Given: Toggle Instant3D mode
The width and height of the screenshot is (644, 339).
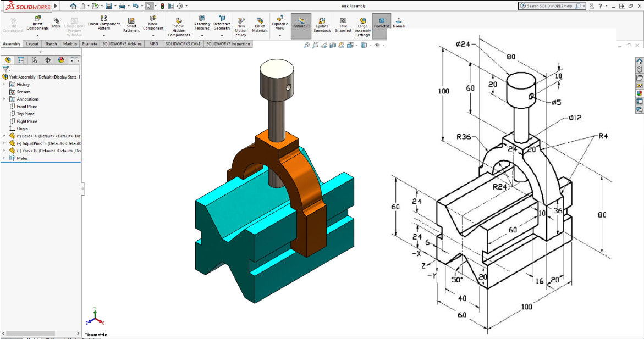Looking at the screenshot, I should (x=301, y=26).
